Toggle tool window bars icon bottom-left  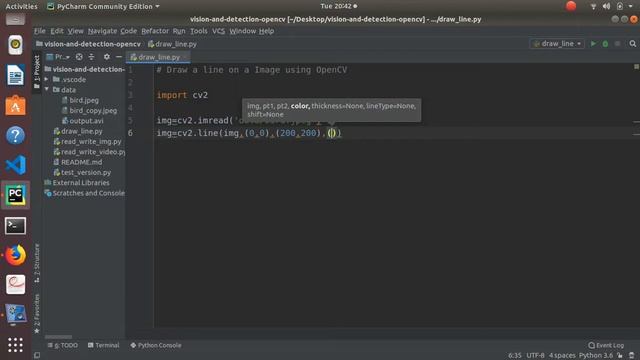pos(37,356)
